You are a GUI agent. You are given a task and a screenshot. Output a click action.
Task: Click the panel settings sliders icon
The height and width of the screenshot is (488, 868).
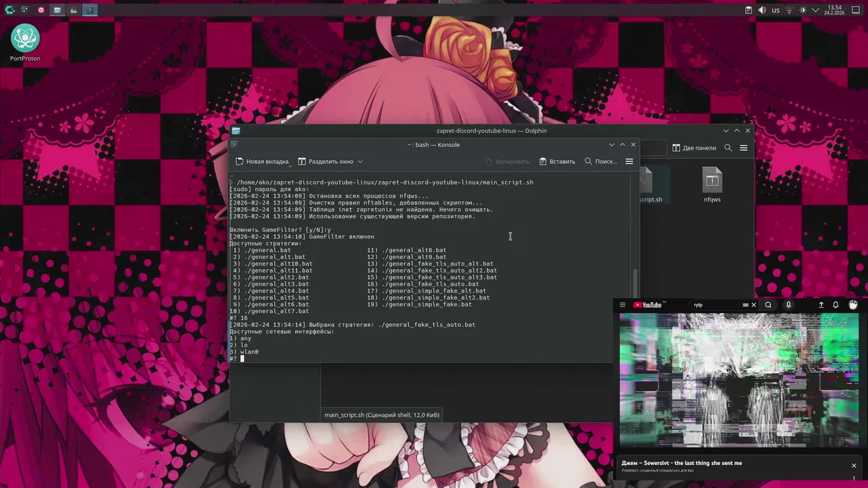coord(25,10)
